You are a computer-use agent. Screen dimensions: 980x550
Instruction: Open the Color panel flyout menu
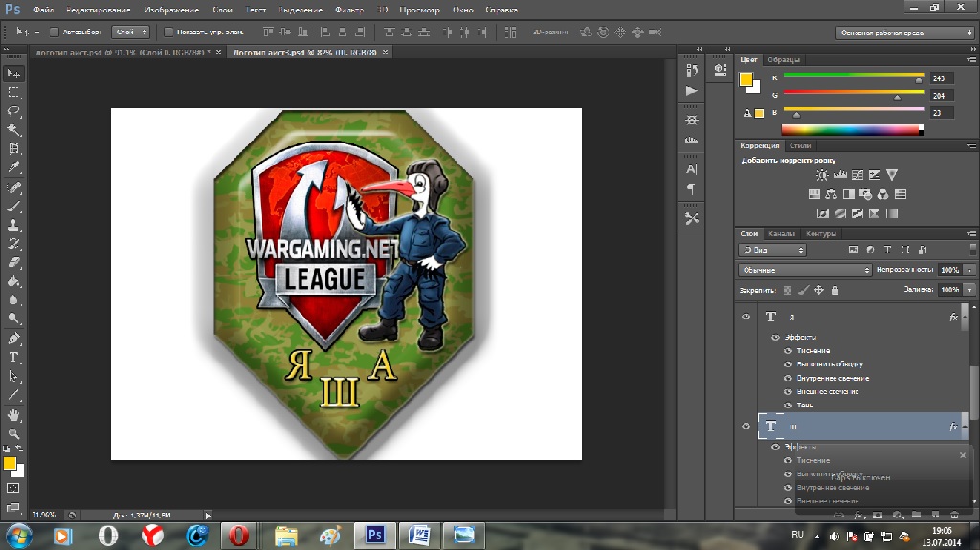pyautogui.click(x=971, y=60)
